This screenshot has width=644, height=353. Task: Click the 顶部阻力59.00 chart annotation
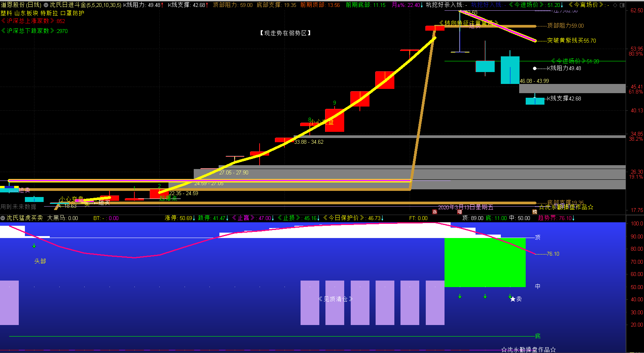pyautogui.click(x=566, y=26)
